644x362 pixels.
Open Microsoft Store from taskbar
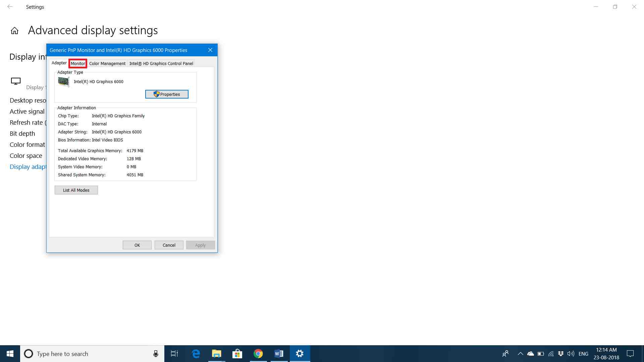(237, 354)
